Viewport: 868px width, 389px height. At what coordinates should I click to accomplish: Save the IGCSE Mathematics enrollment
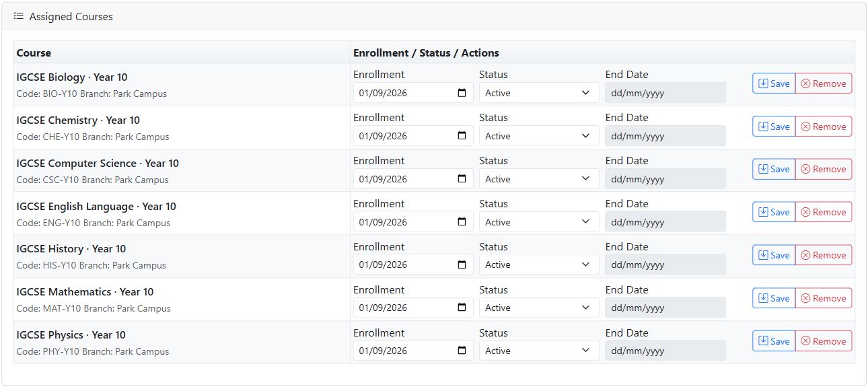(774, 298)
